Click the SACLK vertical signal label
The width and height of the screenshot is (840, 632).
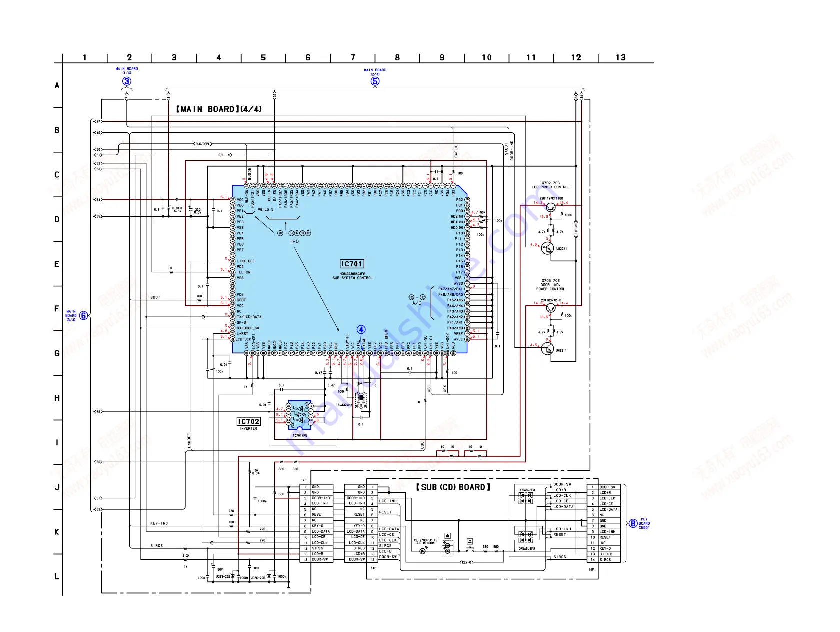(x=456, y=152)
